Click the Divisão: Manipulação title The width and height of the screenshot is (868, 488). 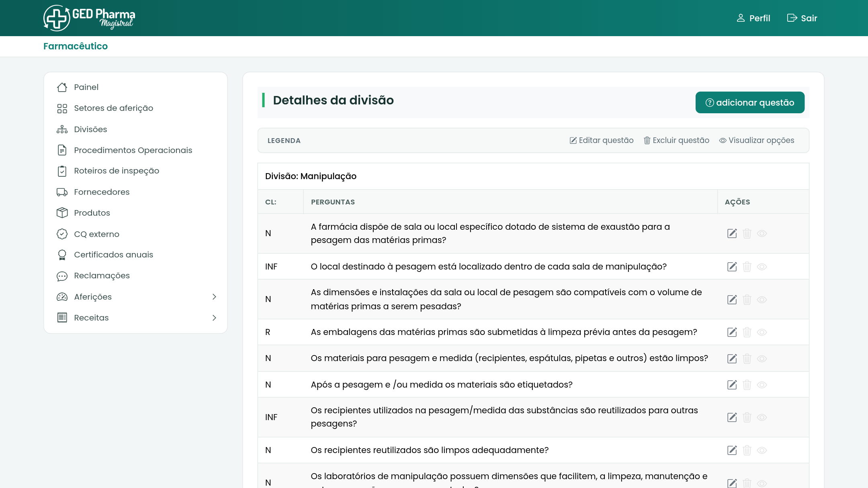(311, 176)
